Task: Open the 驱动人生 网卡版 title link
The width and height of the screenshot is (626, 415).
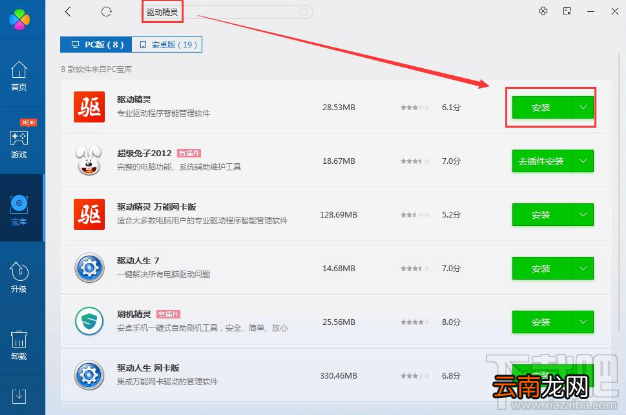Action: pyautogui.click(x=148, y=367)
